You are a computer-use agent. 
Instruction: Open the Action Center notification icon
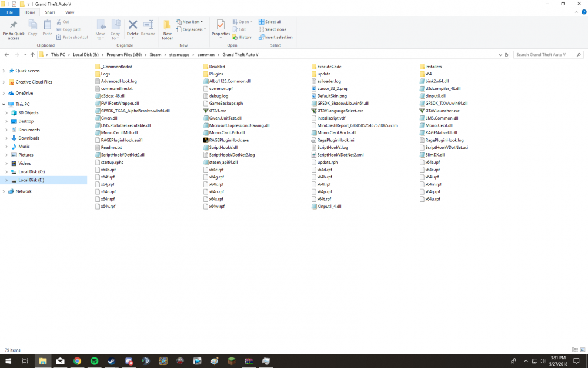577,361
